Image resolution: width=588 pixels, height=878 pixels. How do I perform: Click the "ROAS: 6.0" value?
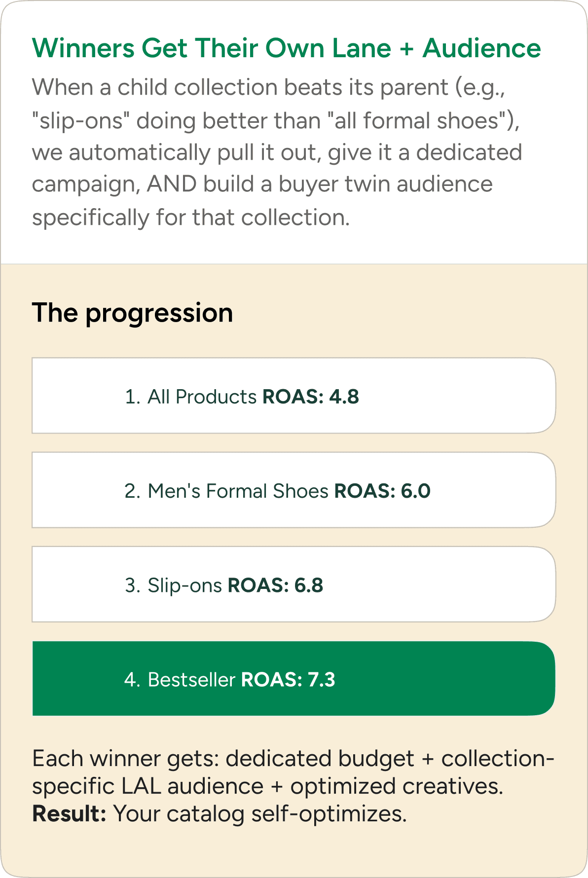point(382,491)
